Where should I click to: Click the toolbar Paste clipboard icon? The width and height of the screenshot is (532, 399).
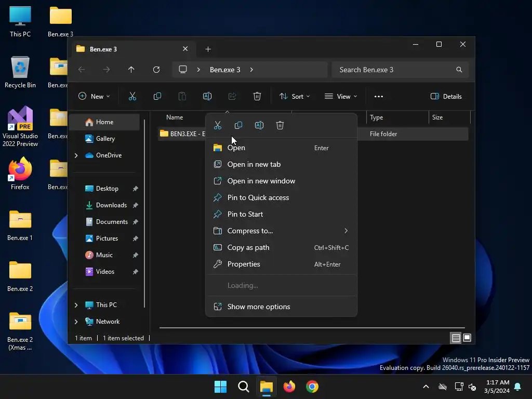click(182, 96)
